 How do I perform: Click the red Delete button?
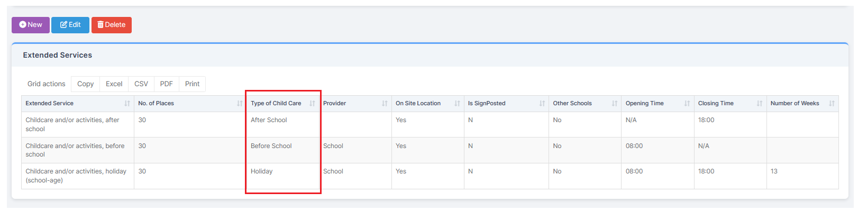[x=112, y=25]
